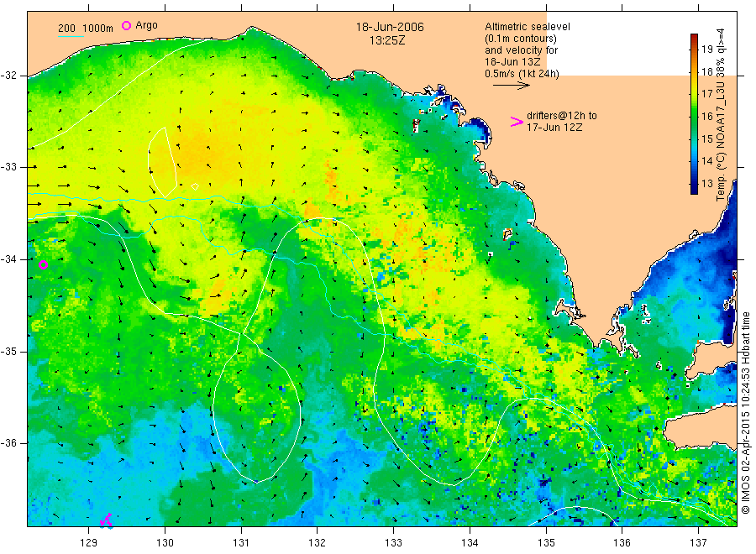Click the cyan depth contour legend line
The width and height of the screenshot is (756, 554).
click(x=71, y=36)
